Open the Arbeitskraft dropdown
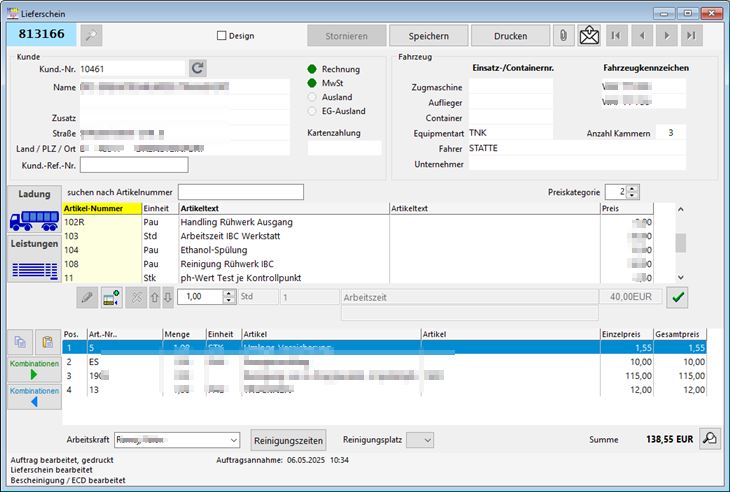730x492 pixels. pyautogui.click(x=233, y=440)
